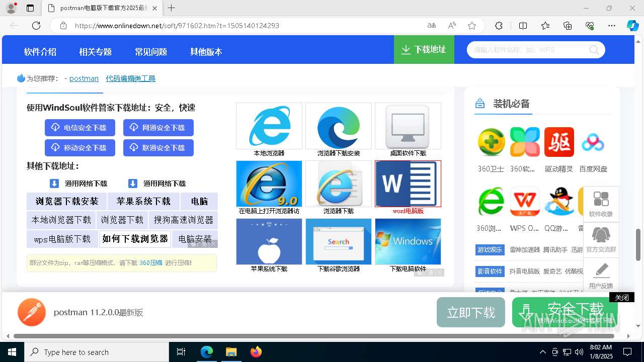Click the 雷神加速器 link
Viewport: 644px width, 362px height.
525,250
